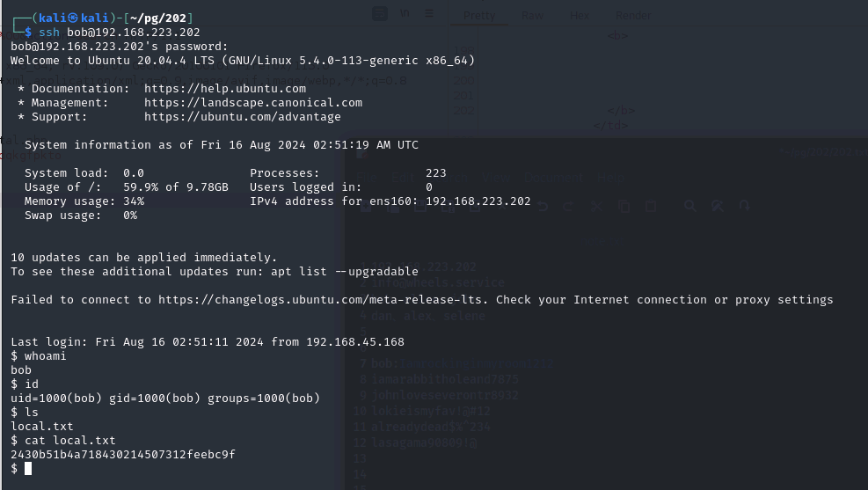Click the Paste clipboard icon
The height and width of the screenshot is (490, 868).
(651, 207)
